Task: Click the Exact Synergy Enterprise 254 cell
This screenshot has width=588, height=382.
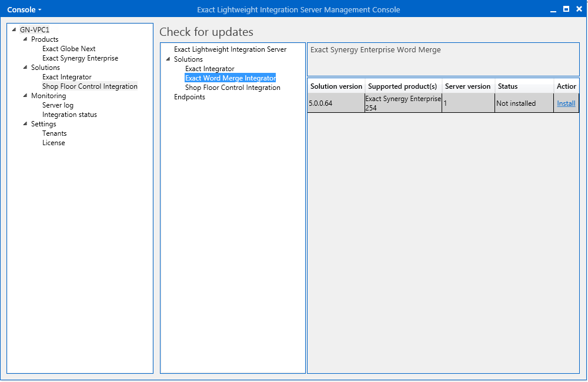Action: tap(403, 103)
